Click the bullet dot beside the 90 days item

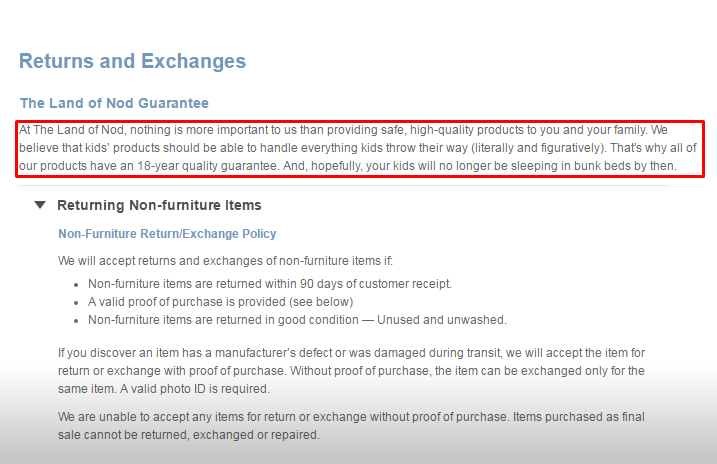pyautogui.click(x=76, y=285)
